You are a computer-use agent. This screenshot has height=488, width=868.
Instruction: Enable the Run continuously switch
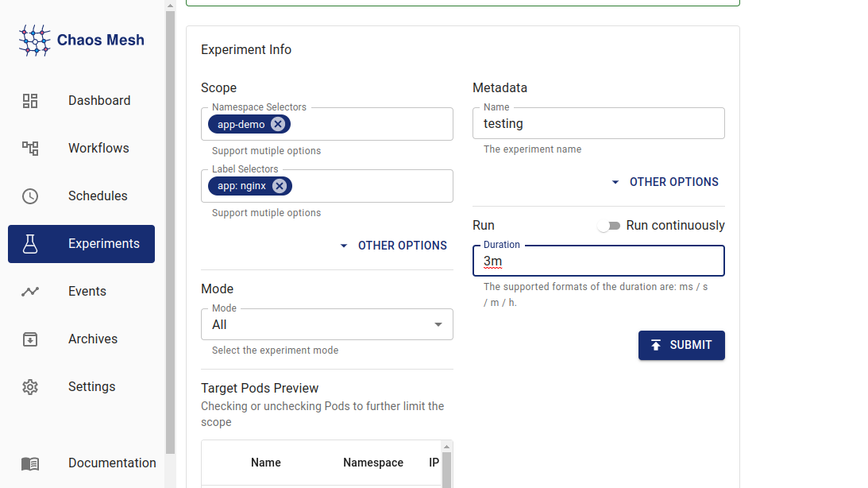[609, 226]
